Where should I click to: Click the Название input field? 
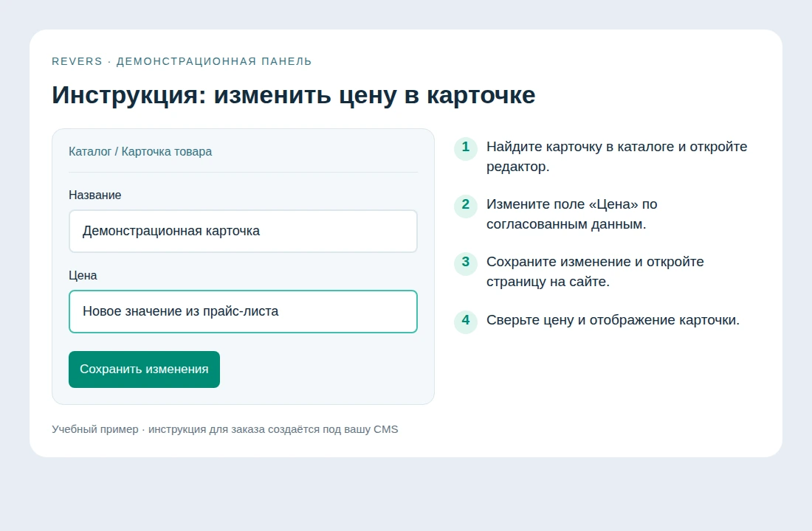[243, 232]
